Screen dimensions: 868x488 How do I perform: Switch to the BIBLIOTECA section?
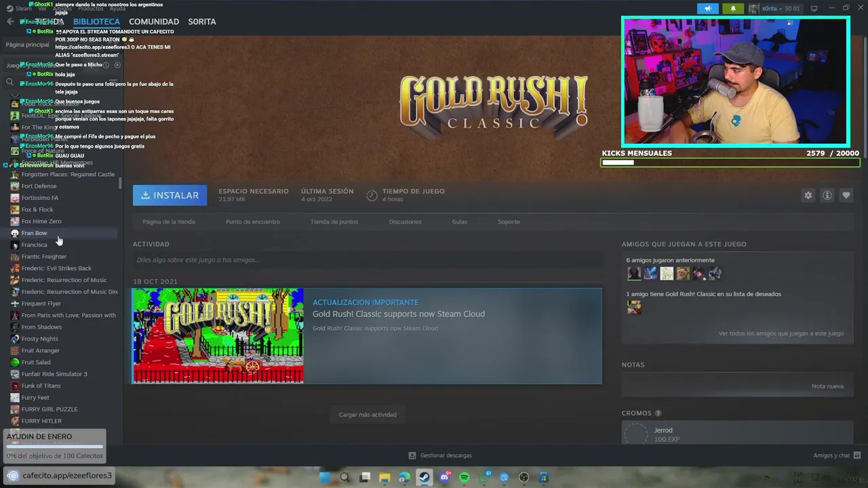point(96,22)
